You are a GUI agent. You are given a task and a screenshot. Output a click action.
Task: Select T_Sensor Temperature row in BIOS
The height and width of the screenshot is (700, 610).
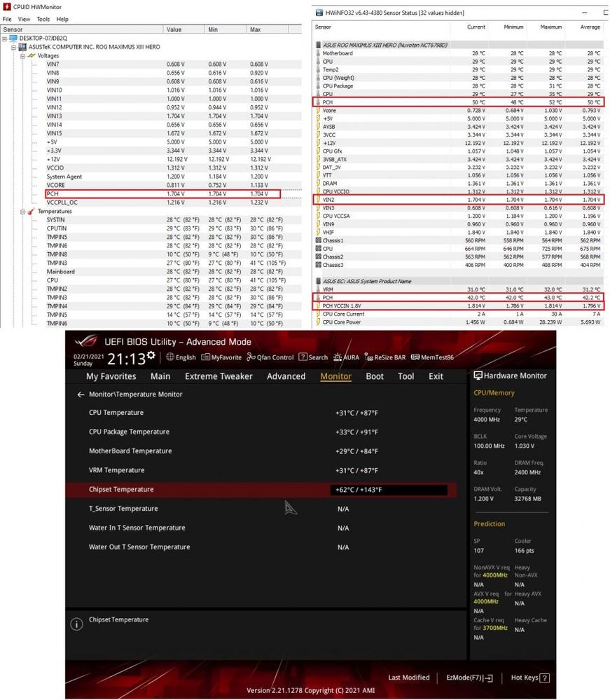tap(261, 509)
